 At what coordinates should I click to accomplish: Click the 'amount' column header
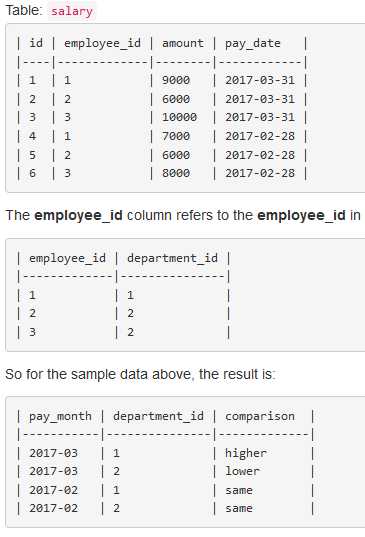183,43
